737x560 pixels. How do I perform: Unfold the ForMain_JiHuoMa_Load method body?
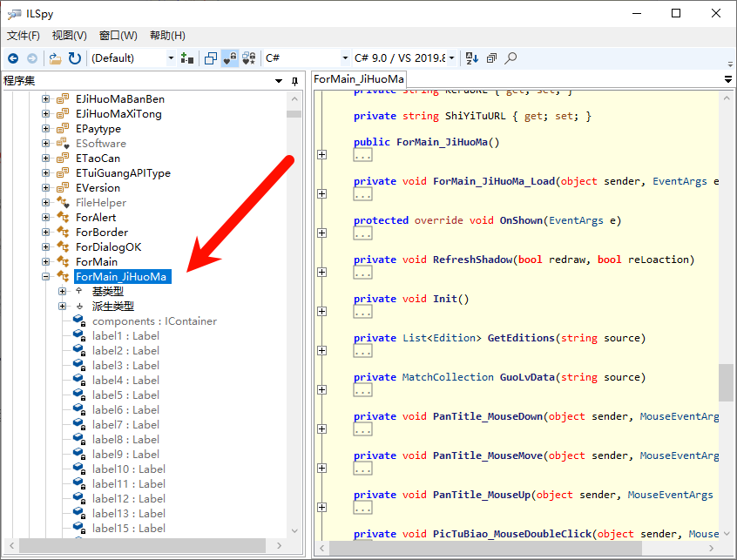coord(322,193)
